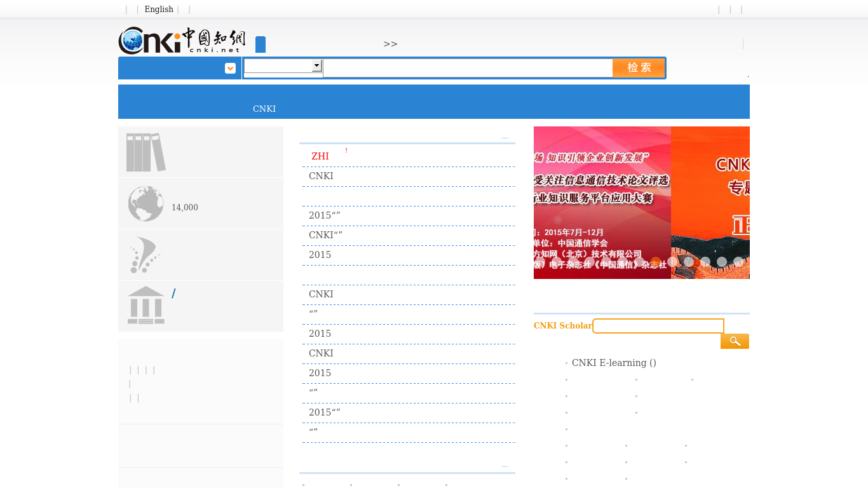Click the magnifier search icon for CNKI Scholar
This screenshot has width=868, height=488.
735,341
